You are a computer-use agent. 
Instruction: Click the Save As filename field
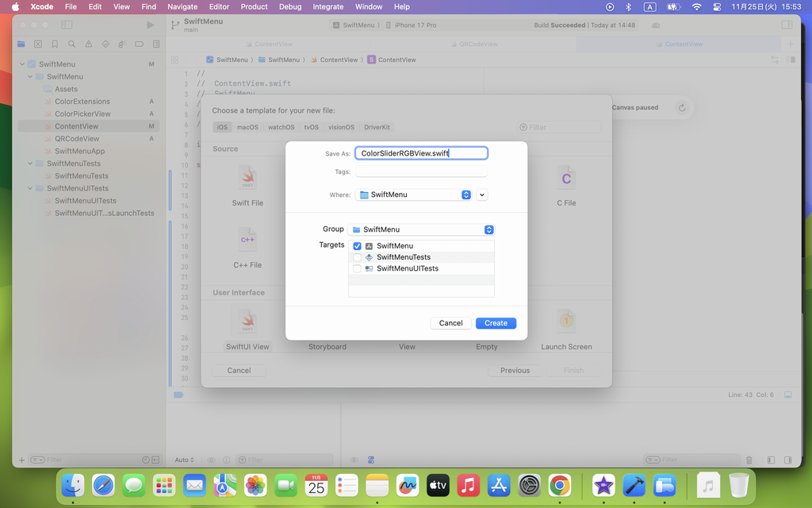[420, 153]
